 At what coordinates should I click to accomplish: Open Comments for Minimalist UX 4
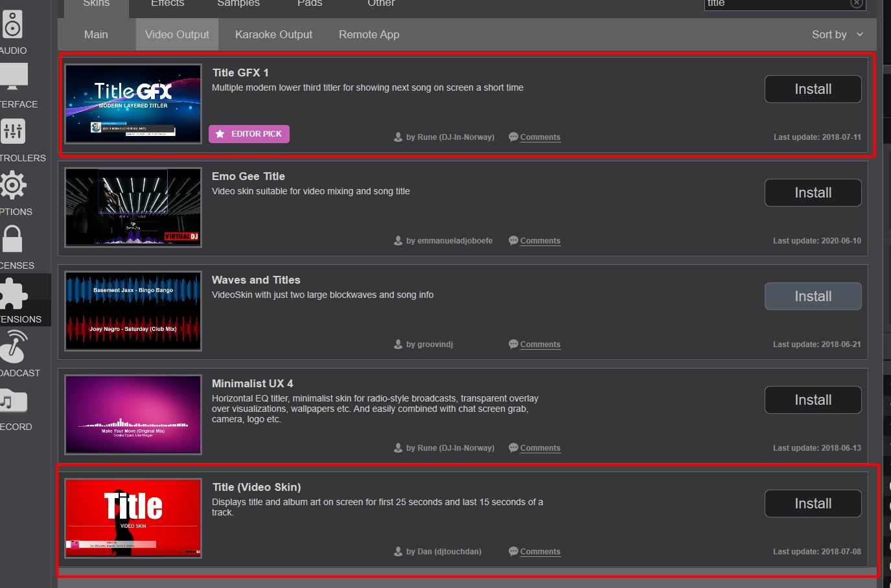[540, 448]
